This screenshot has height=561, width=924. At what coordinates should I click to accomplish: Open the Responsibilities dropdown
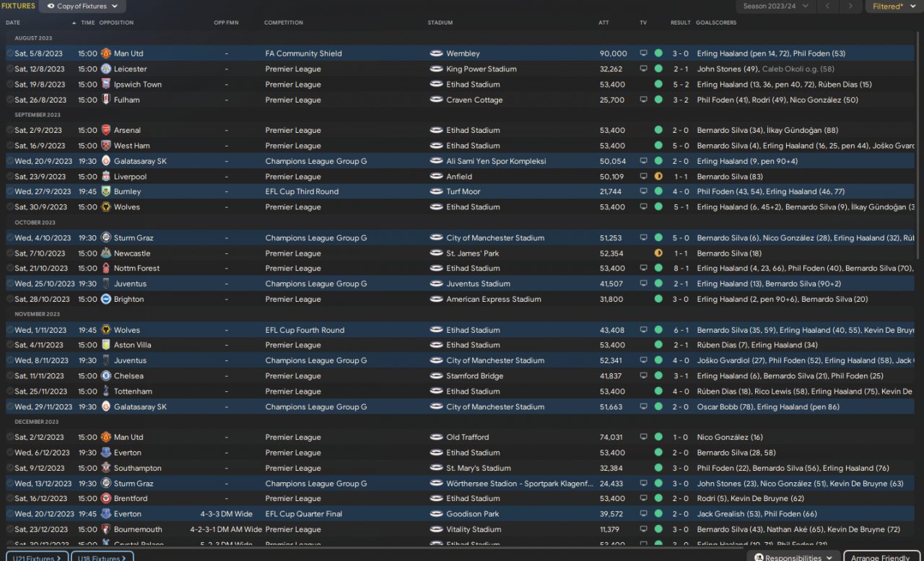pos(793,557)
